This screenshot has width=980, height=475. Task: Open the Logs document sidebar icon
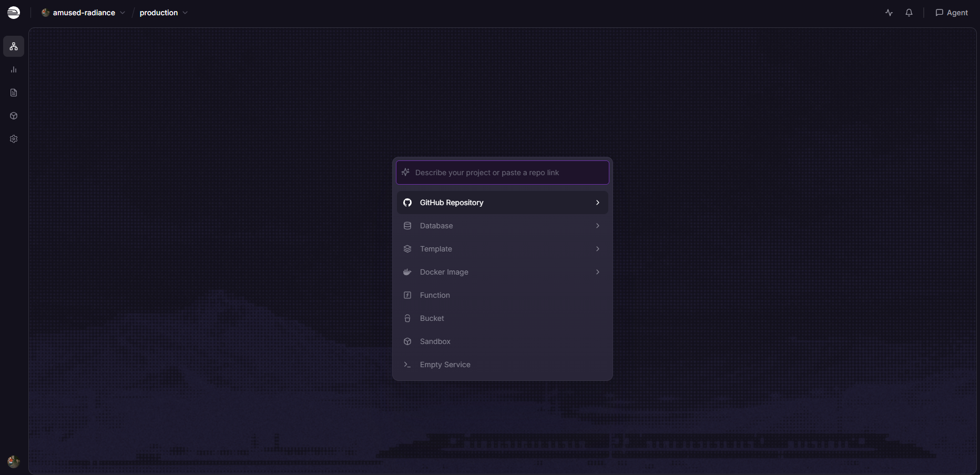pyautogui.click(x=14, y=93)
